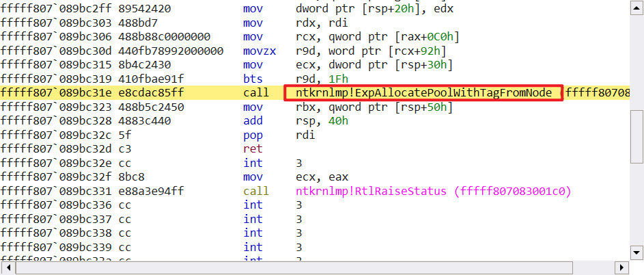Select address fffff807`089bc2ff

(55, 9)
